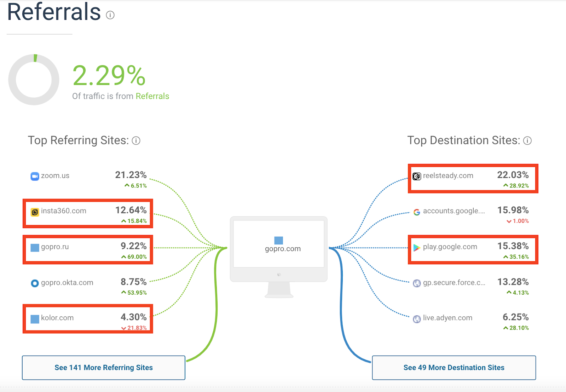Click the gopro.okta.com ring favicon
Viewport: 566px width, 392px height.
[35, 283]
